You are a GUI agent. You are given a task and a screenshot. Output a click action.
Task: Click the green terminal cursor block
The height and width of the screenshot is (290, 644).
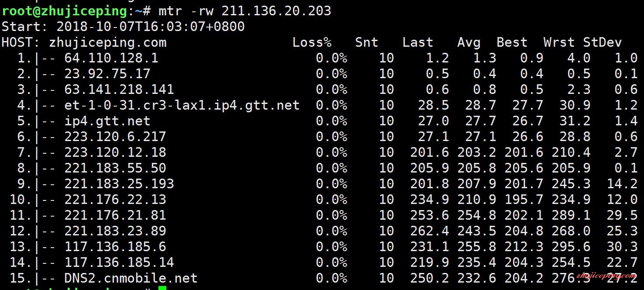(x=162, y=288)
